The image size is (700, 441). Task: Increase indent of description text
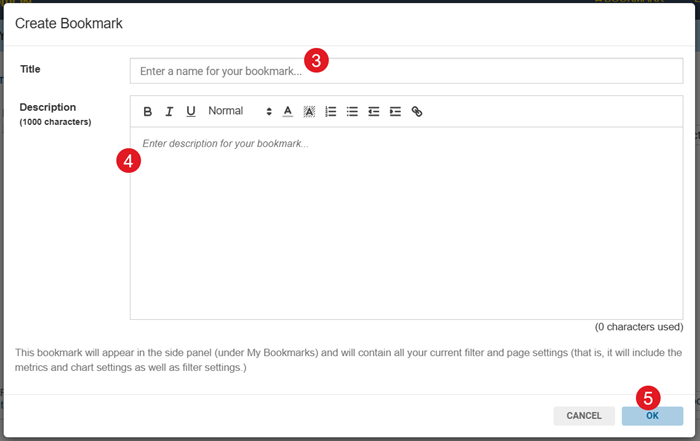[x=395, y=111]
